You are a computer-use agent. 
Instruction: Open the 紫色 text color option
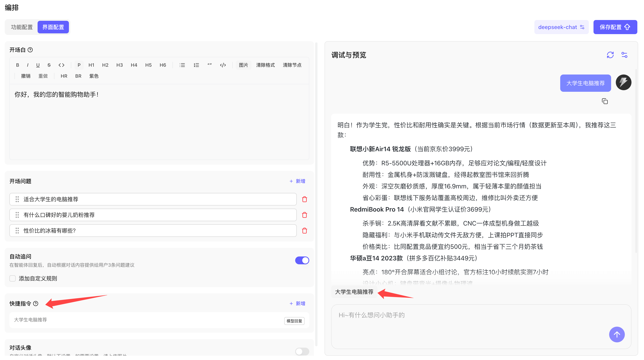94,76
